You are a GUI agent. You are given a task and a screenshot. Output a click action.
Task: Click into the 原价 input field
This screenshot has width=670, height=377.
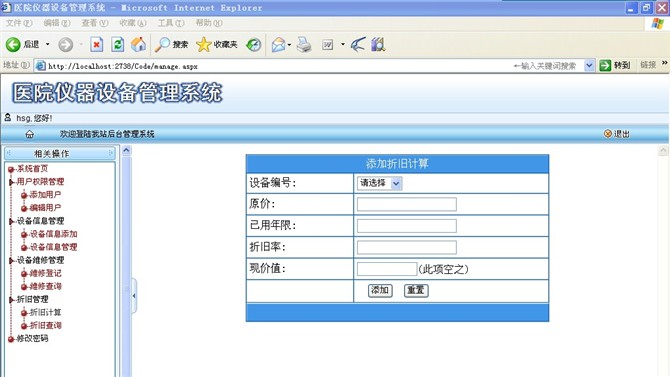[x=407, y=204]
